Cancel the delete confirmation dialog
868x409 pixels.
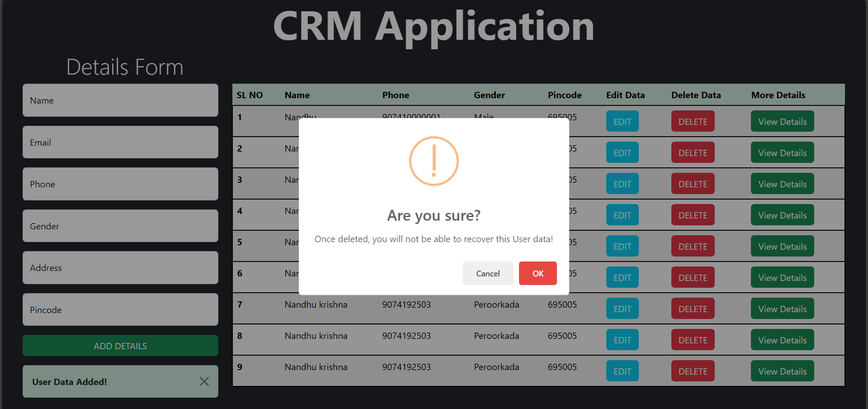click(488, 273)
